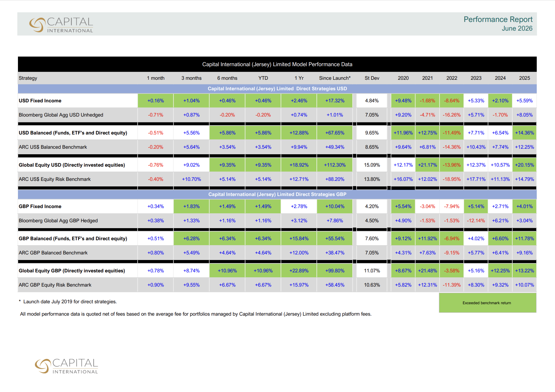Select the 'GBP Fixed Income' row label
This screenshot has width=555, height=392.
(x=40, y=207)
